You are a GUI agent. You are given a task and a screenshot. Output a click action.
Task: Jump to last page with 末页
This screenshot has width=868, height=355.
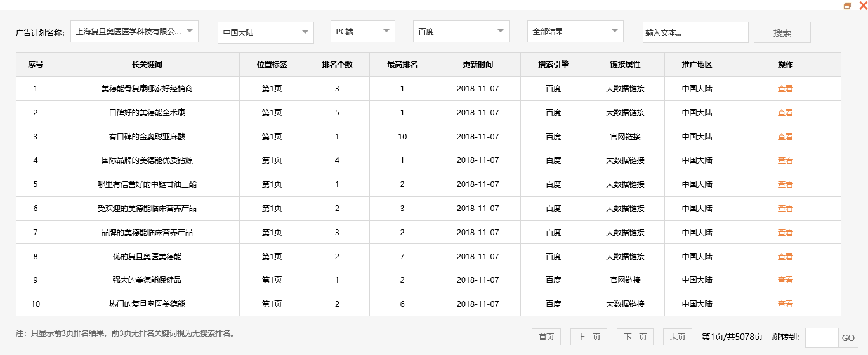click(678, 337)
